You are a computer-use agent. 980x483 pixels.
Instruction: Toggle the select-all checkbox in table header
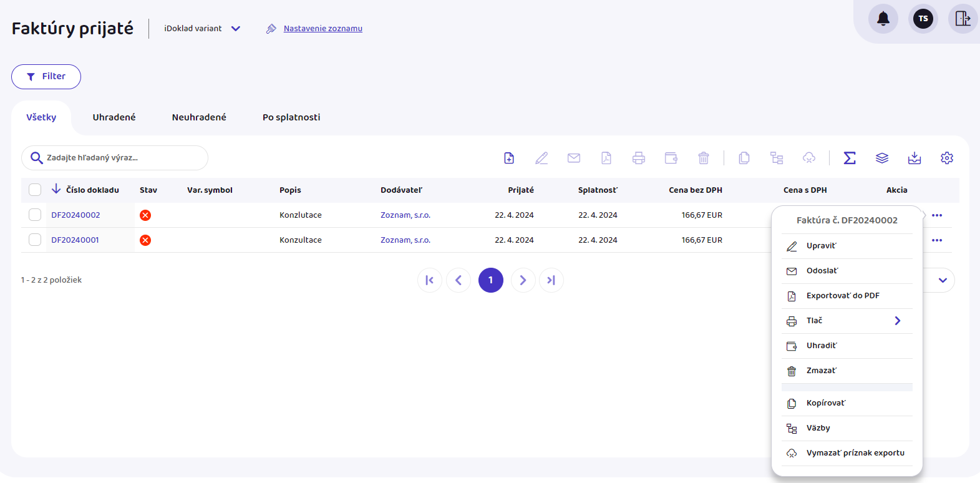point(35,190)
